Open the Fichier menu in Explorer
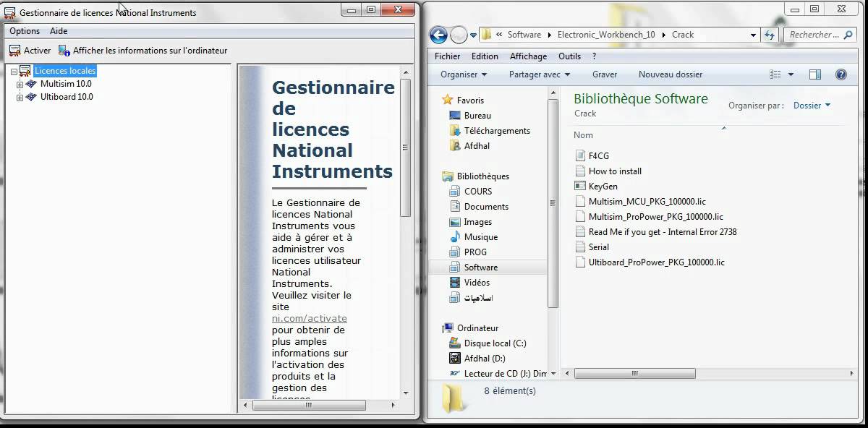The image size is (868, 428). (447, 56)
